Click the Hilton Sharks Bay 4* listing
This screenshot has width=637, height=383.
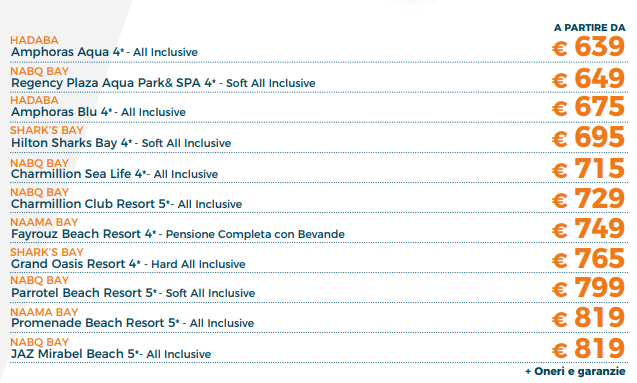coord(121,143)
